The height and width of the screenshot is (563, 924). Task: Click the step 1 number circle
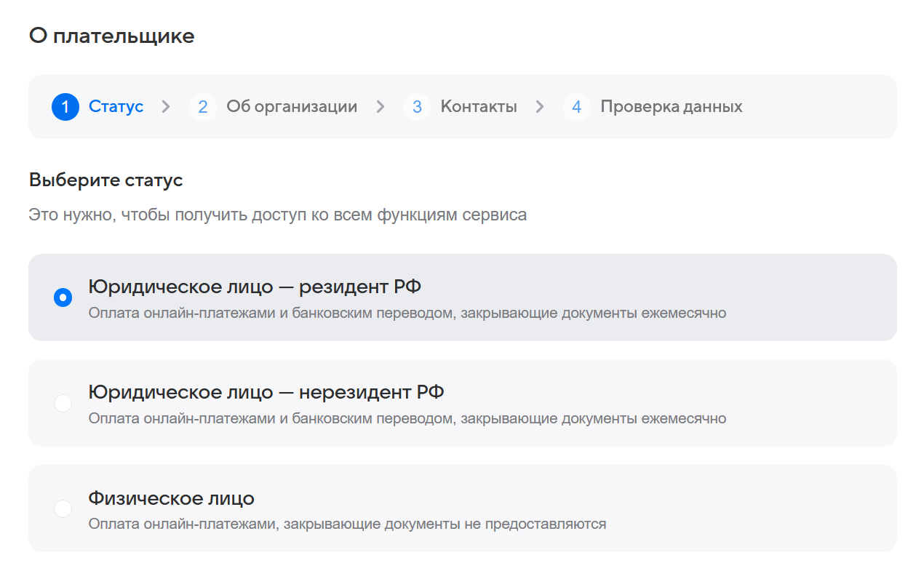65,107
